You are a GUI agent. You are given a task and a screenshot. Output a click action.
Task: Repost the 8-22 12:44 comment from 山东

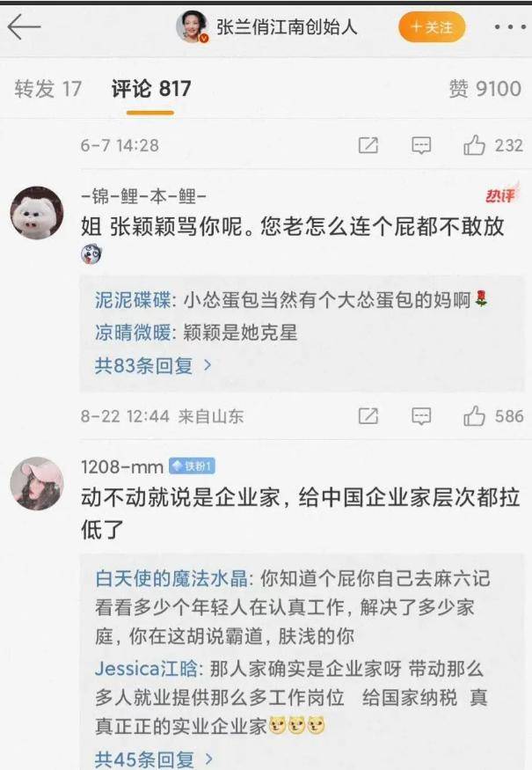[x=368, y=416]
